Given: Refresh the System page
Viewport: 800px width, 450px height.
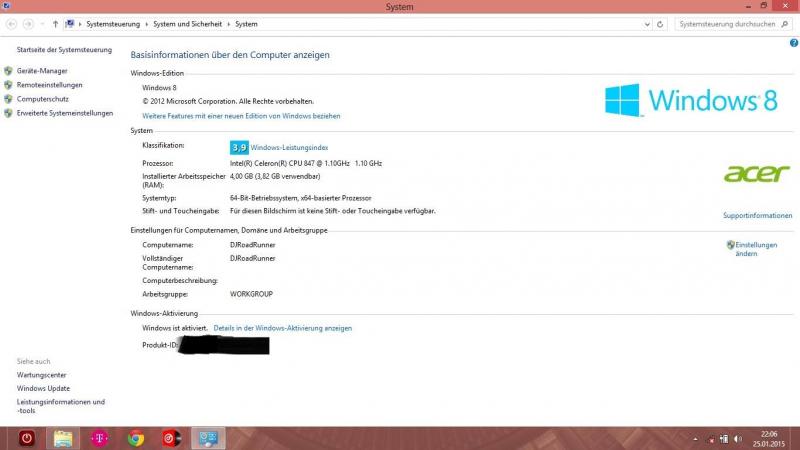Looking at the screenshot, I should click(x=660, y=24).
